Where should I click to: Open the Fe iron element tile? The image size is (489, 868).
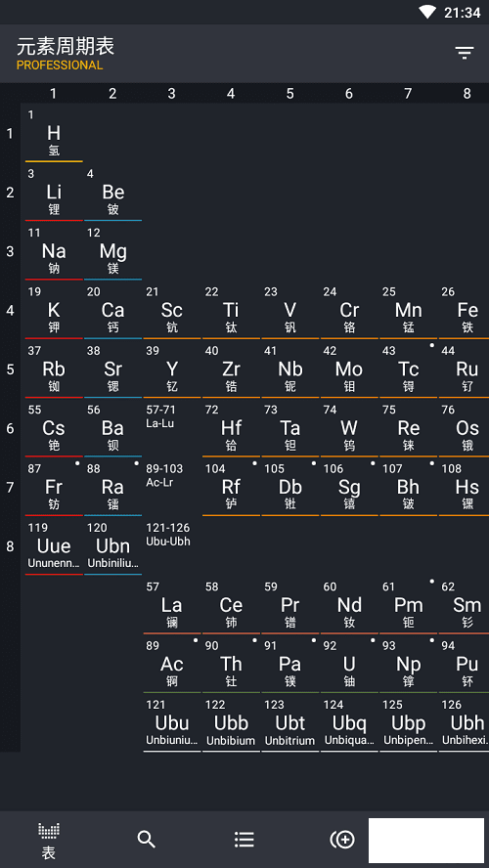tap(465, 311)
